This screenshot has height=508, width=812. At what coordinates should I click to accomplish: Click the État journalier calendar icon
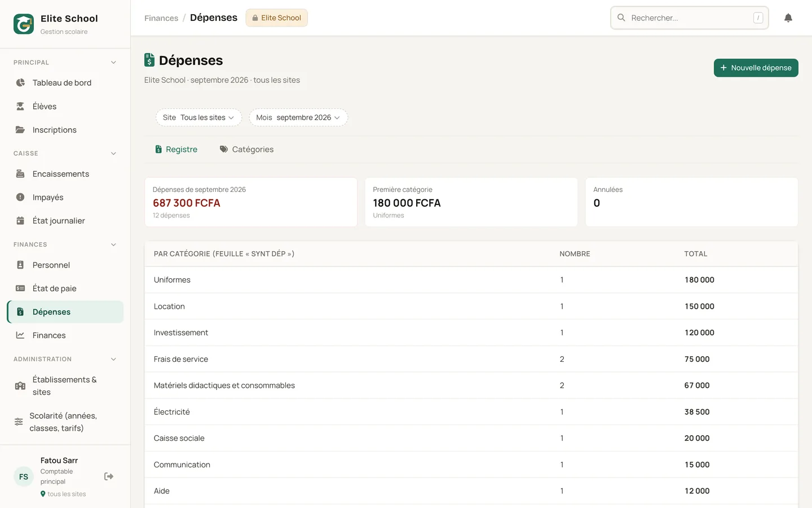click(x=20, y=221)
